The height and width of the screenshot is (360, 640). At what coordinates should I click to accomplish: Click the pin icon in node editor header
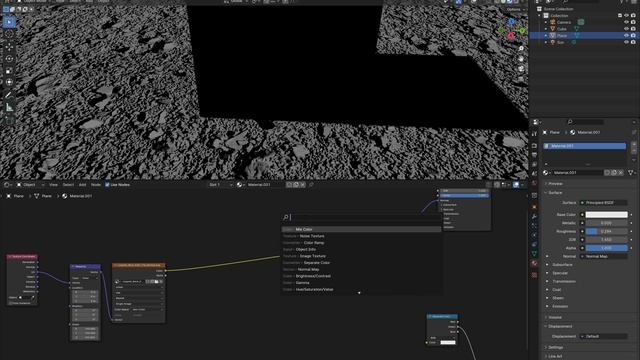click(311, 184)
